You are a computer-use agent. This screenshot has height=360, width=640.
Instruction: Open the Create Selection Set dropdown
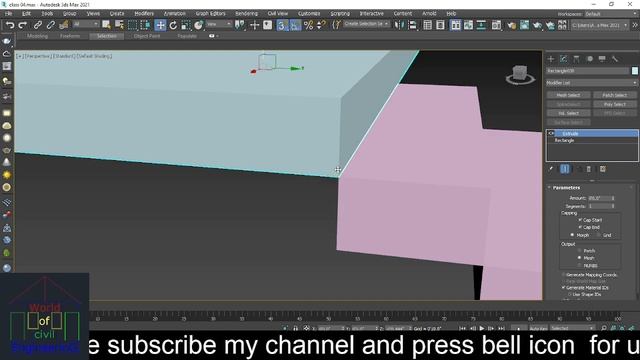(367, 24)
